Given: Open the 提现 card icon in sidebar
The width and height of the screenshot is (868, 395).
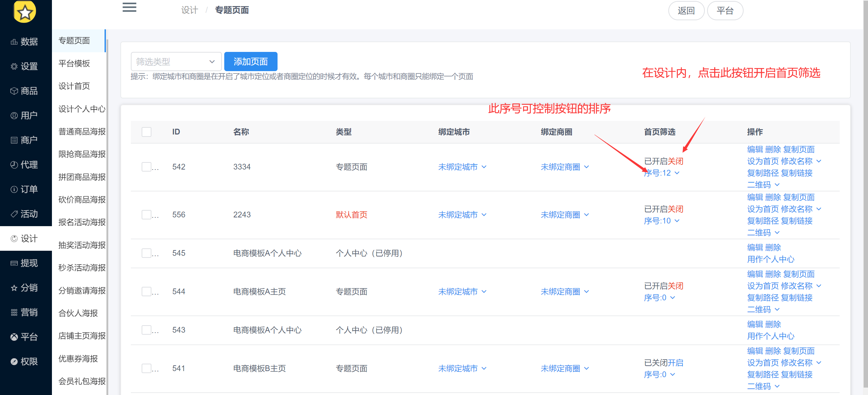Looking at the screenshot, I should [x=14, y=263].
